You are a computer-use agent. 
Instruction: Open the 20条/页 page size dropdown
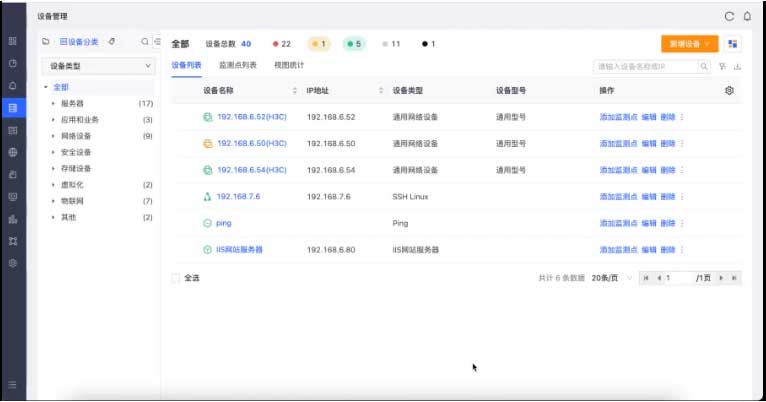611,278
